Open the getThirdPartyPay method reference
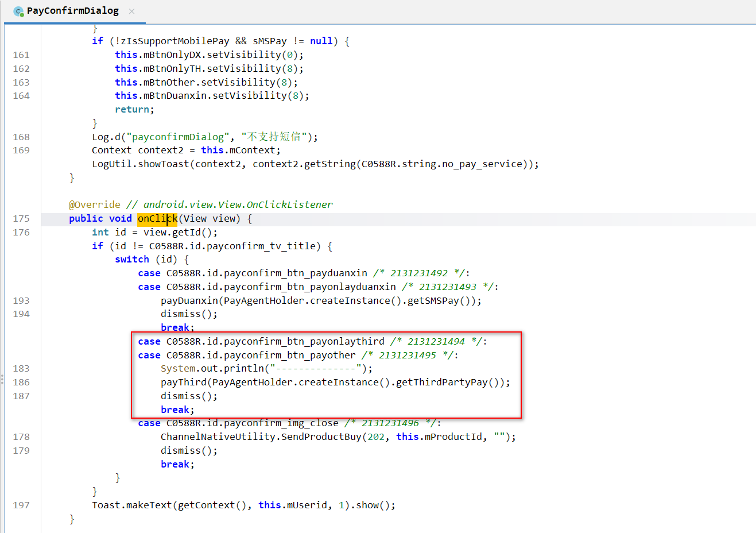This screenshot has height=533, width=756. pyautogui.click(x=441, y=383)
